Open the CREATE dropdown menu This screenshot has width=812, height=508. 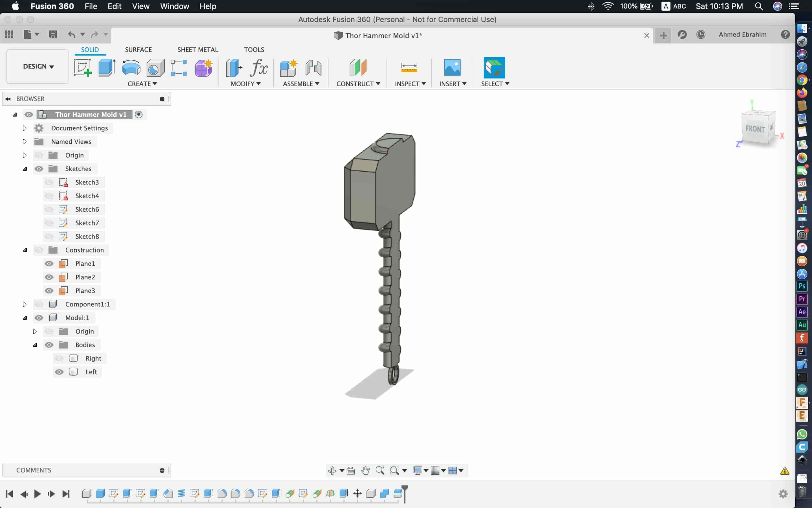pos(142,84)
